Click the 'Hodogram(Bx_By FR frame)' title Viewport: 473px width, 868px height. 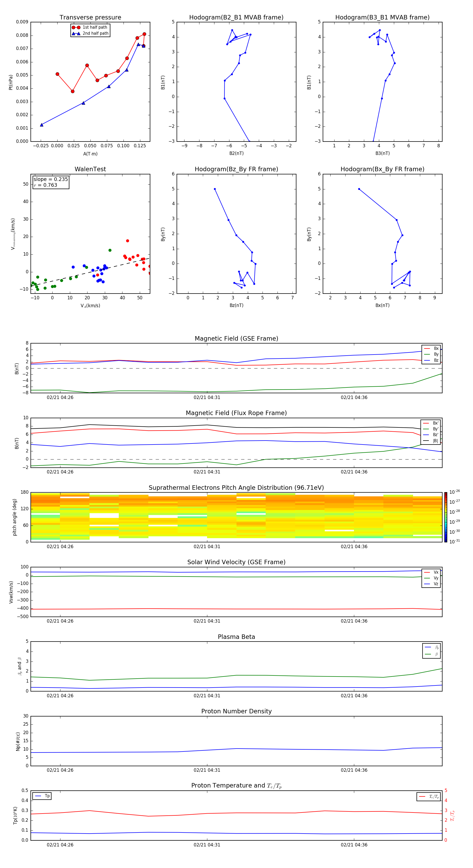(382, 169)
